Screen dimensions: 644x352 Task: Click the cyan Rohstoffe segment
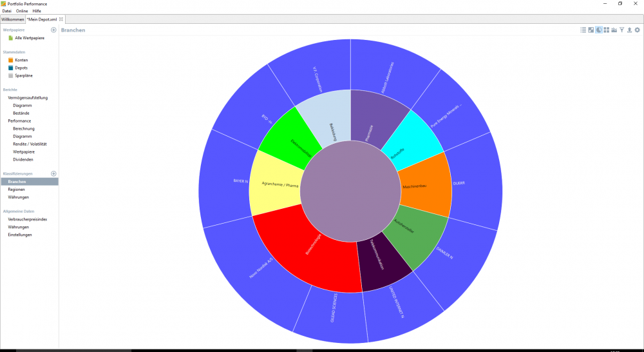(413, 142)
